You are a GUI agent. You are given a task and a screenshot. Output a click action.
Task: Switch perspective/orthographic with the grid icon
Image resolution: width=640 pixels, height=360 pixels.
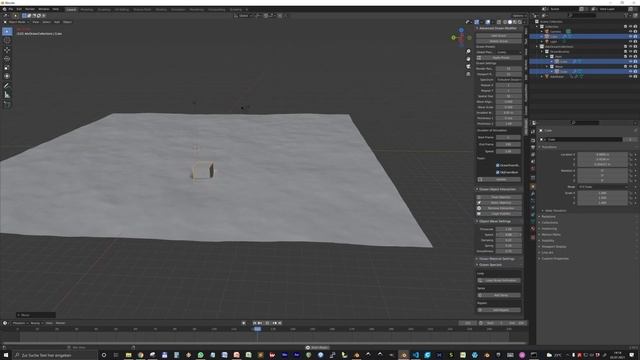coord(468,74)
